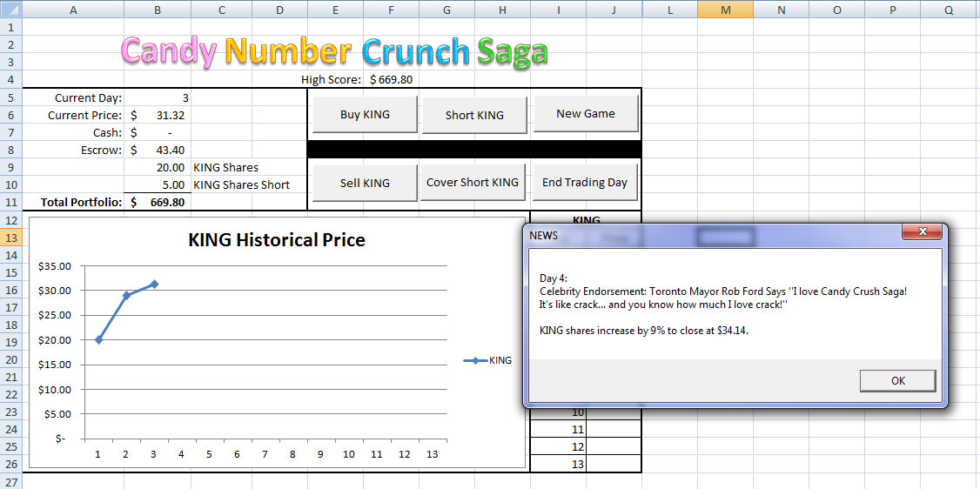The width and height of the screenshot is (980, 489).
Task: Click the End Trading Day button
Action: (x=585, y=183)
